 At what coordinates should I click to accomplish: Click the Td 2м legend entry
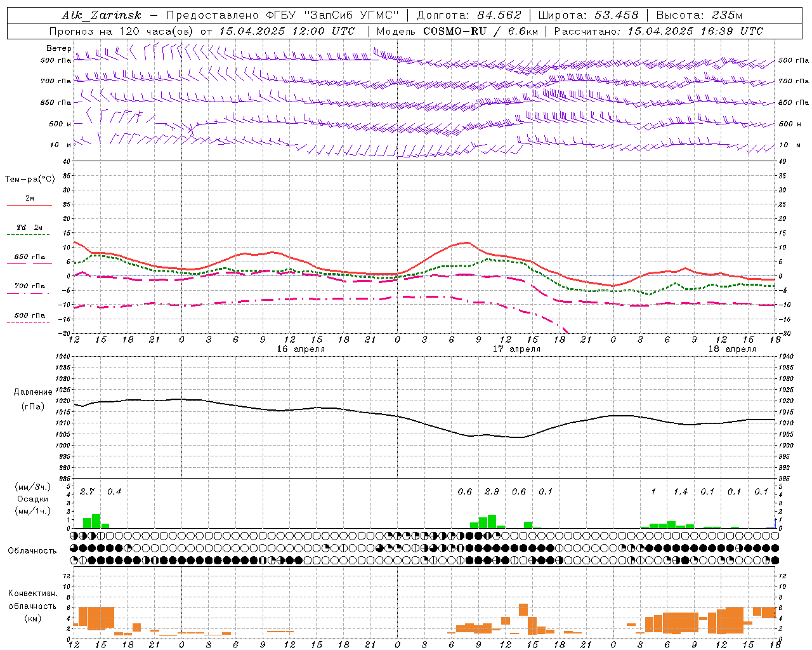[x=30, y=228]
